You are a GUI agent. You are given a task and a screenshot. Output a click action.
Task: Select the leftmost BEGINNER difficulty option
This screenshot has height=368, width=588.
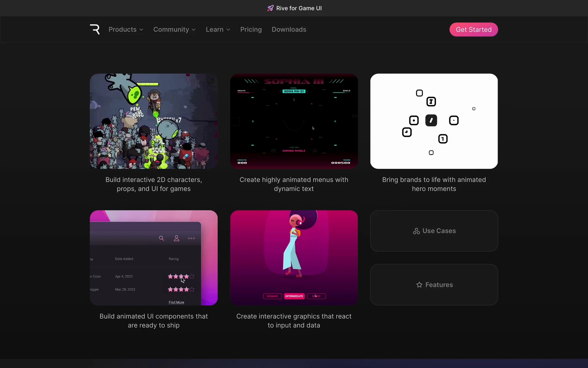point(272,296)
